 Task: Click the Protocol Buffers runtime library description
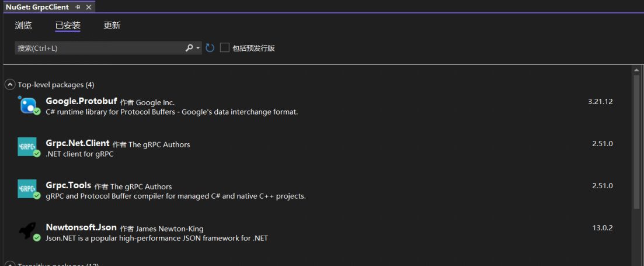pyautogui.click(x=172, y=112)
